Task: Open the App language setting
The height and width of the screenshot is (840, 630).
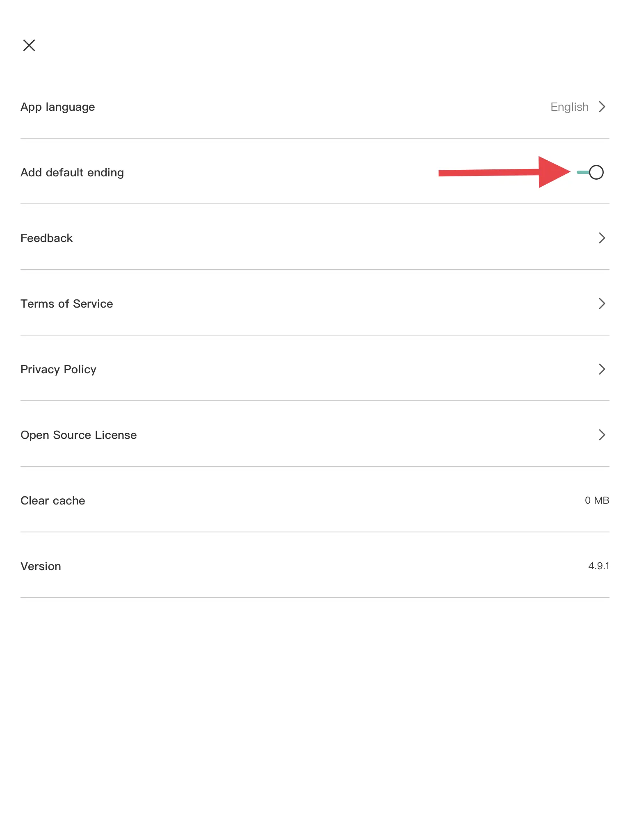Action: 58,107
